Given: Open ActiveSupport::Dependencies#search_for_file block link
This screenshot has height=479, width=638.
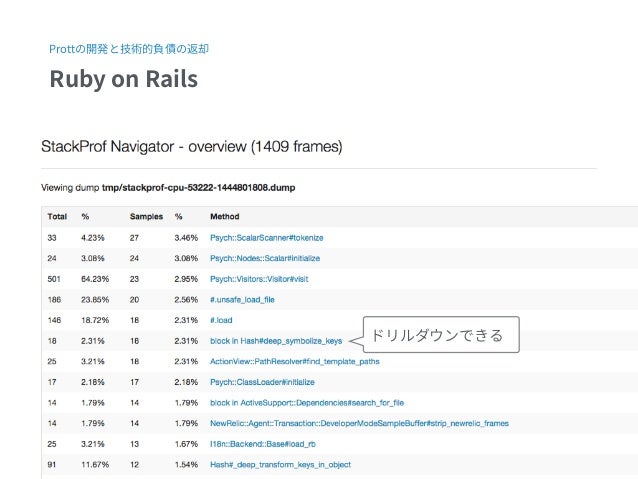Looking at the screenshot, I should pyautogui.click(x=307, y=403).
